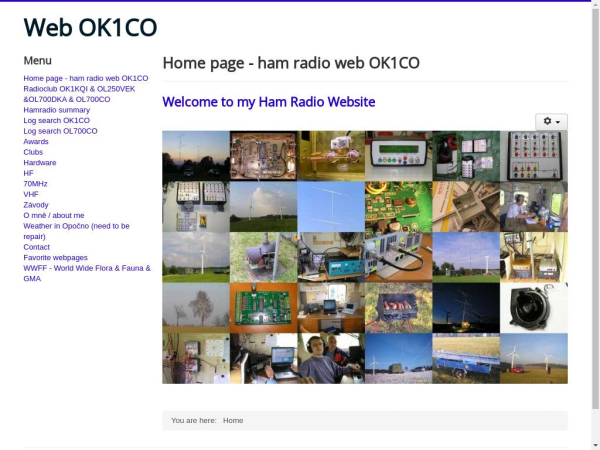Viewport: 600px width, 450px height.
Task: Open the white panel with colored sockets thumbnail
Action: click(534, 156)
